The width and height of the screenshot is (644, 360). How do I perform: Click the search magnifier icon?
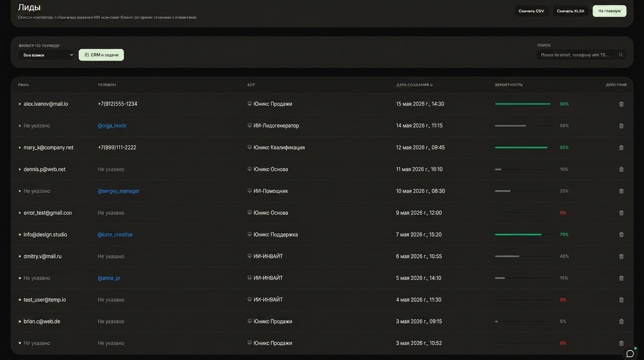[x=621, y=55]
